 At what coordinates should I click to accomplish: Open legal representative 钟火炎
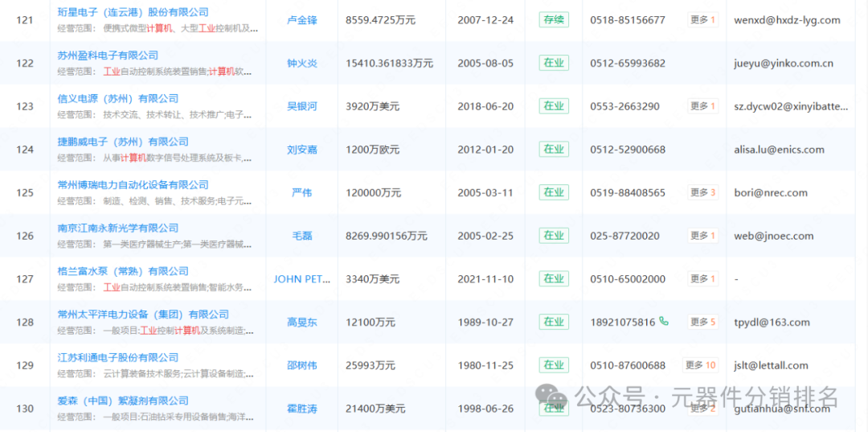tap(302, 64)
